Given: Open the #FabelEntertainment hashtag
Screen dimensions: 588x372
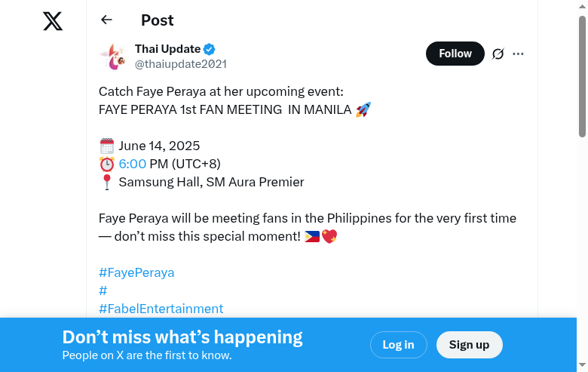Looking at the screenshot, I should coord(161,309).
